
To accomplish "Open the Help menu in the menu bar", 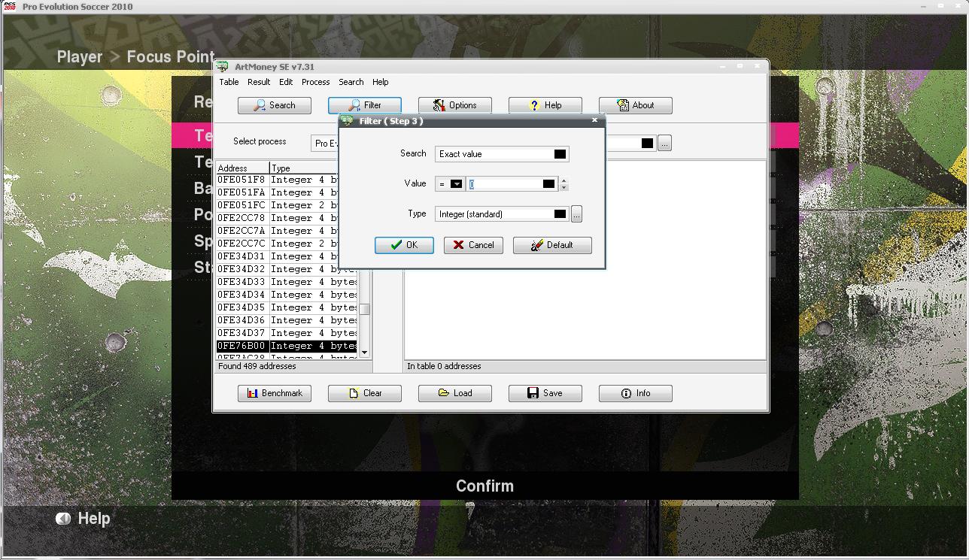I will pos(381,82).
